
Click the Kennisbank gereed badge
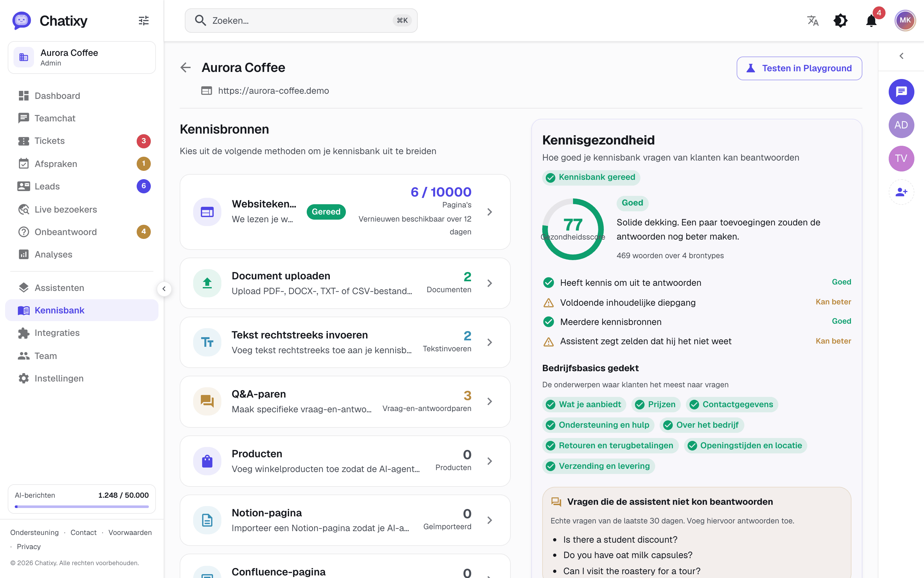pyautogui.click(x=591, y=177)
